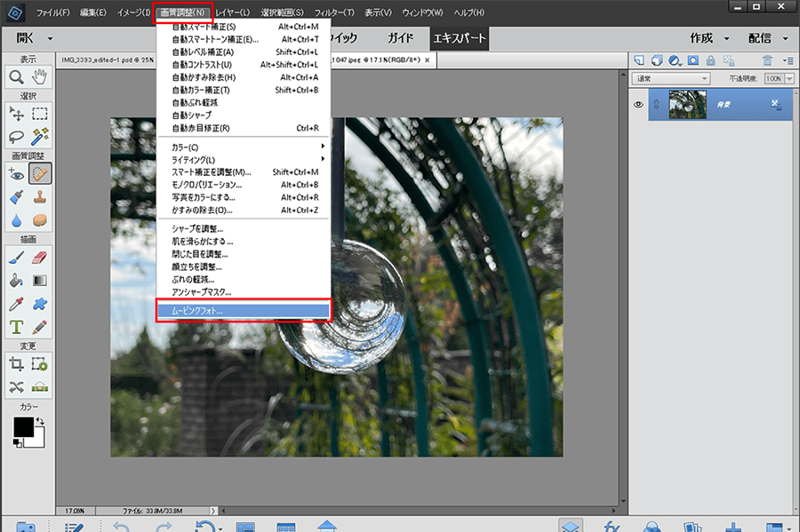800x532 pixels.
Task: Select the Clone Stamp tool
Action: (x=39, y=197)
